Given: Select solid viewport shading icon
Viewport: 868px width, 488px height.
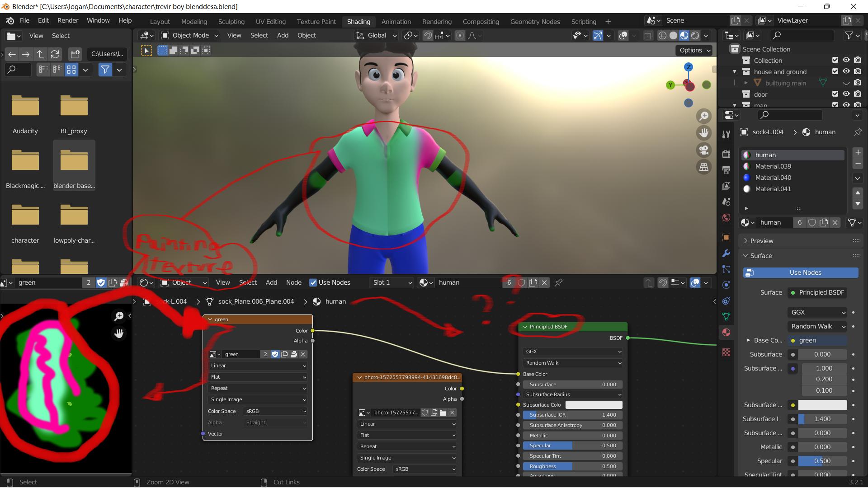Looking at the screenshot, I should [x=673, y=36].
